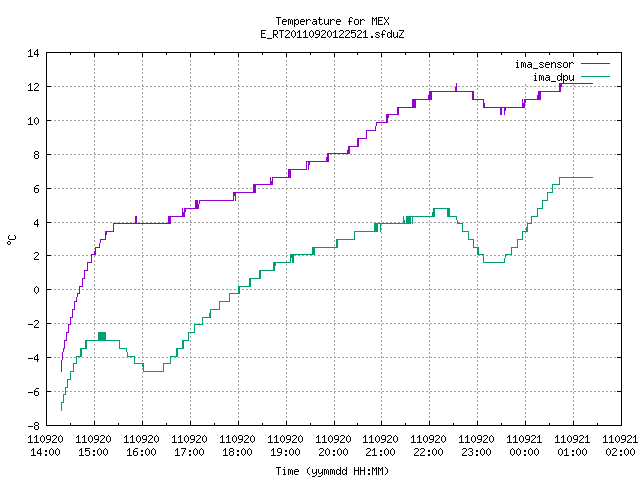The image size is (640, 480).
Task: Click the ima_dpu final plateau near 6.6 after 01:00
Action: point(576,178)
